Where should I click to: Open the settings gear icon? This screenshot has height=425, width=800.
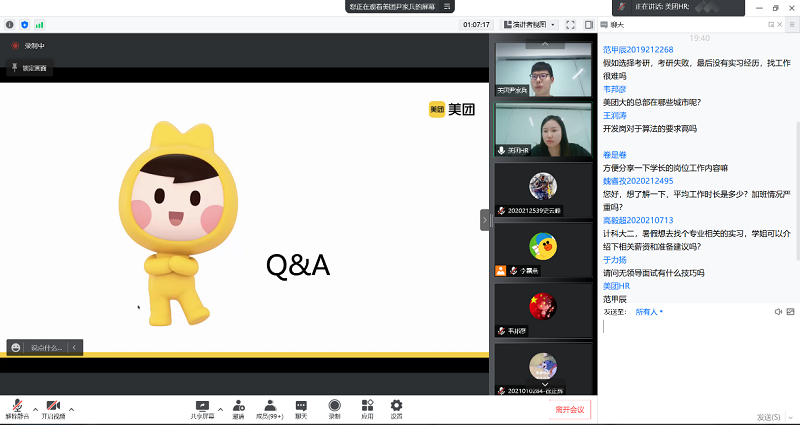(x=396, y=406)
